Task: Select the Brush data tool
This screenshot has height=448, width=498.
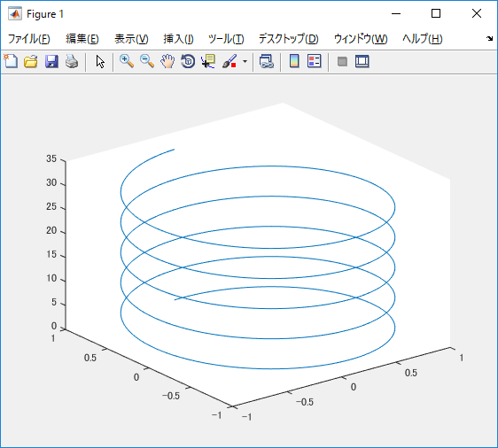Action: coord(230,61)
